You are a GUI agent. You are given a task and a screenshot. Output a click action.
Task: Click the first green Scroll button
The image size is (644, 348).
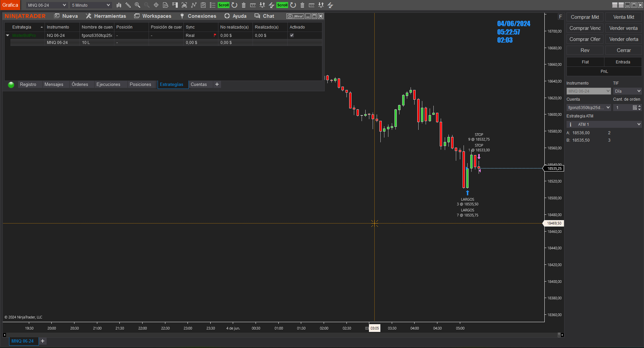point(223,5)
